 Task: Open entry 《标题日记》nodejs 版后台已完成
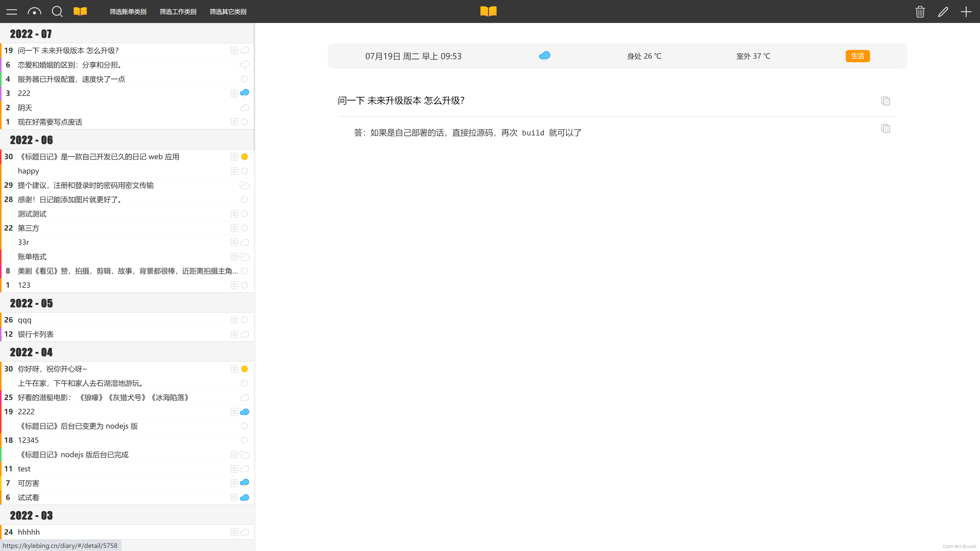73,455
